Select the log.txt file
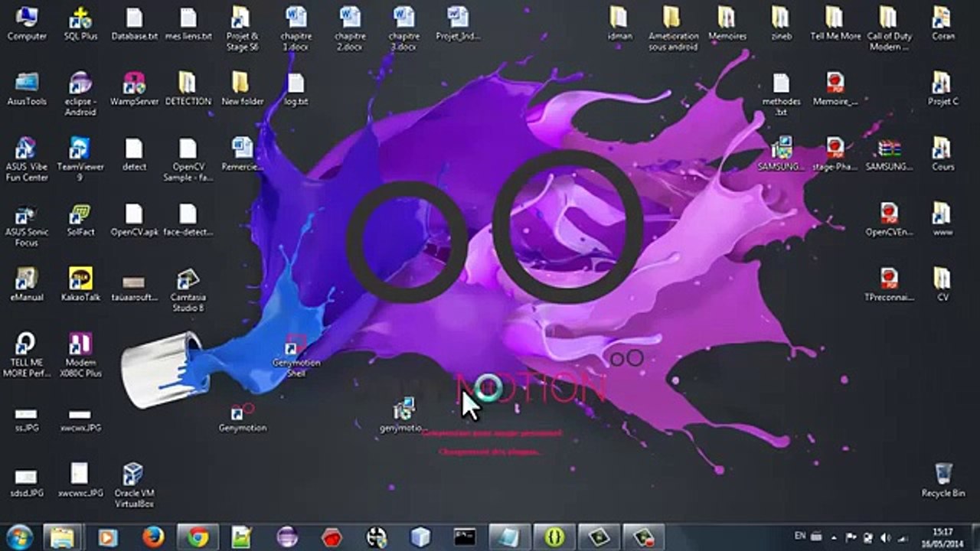The image size is (980, 551). [x=296, y=89]
